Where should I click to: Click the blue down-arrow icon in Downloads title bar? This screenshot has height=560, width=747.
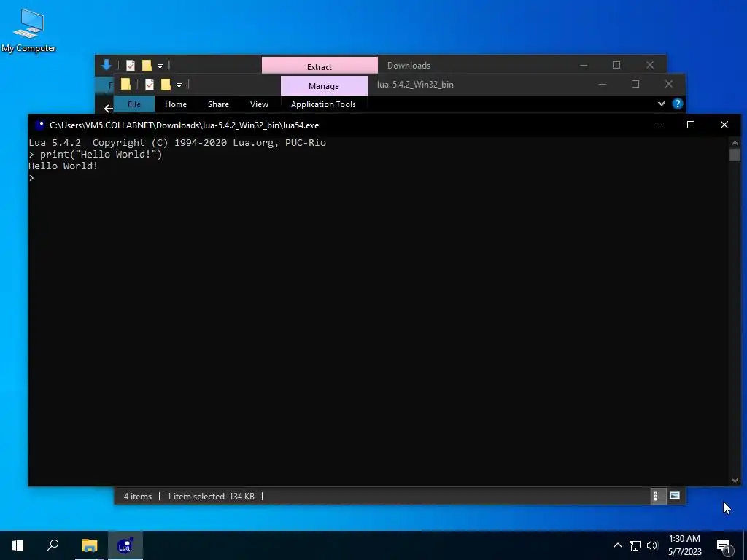(107, 65)
